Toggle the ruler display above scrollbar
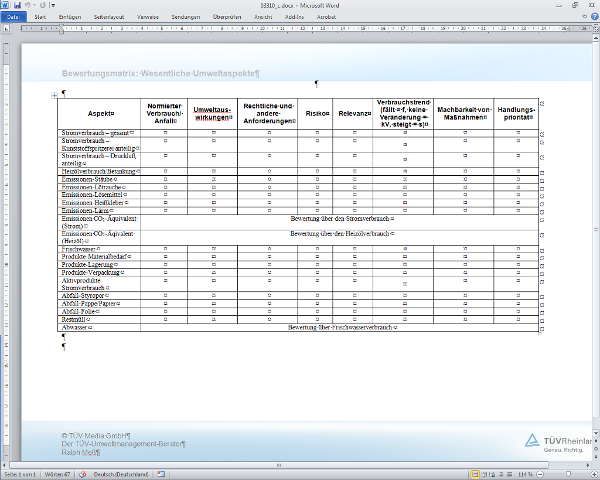600x480 pixels. point(595,30)
